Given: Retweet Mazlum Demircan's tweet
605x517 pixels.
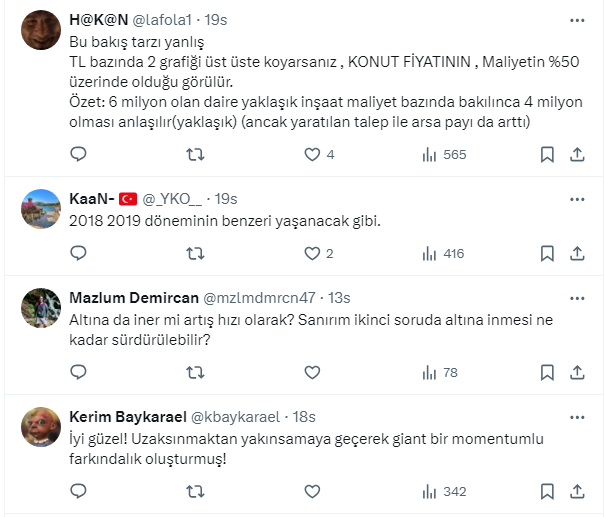Looking at the screenshot, I should click(196, 373).
